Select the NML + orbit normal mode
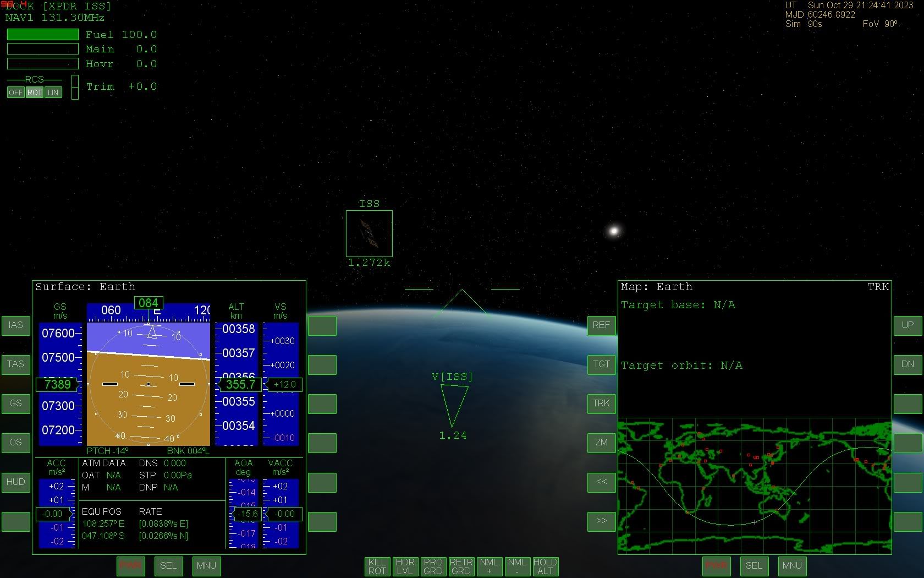 tap(489, 566)
